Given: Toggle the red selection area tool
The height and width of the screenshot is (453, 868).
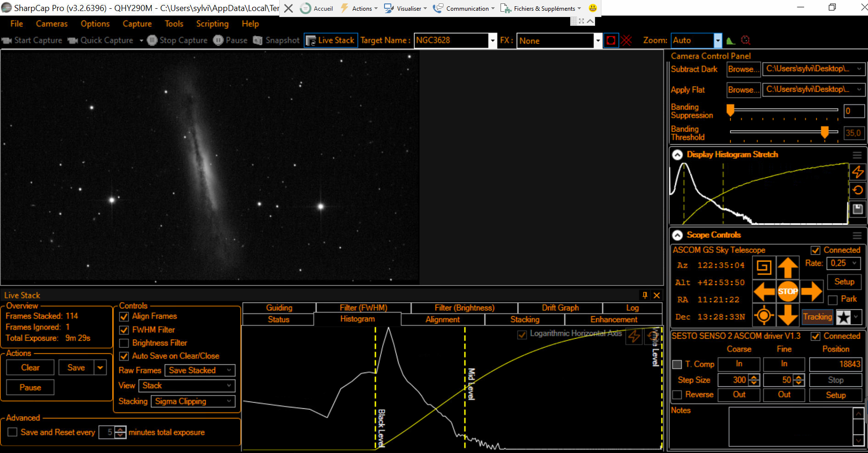Looking at the screenshot, I should (x=611, y=40).
